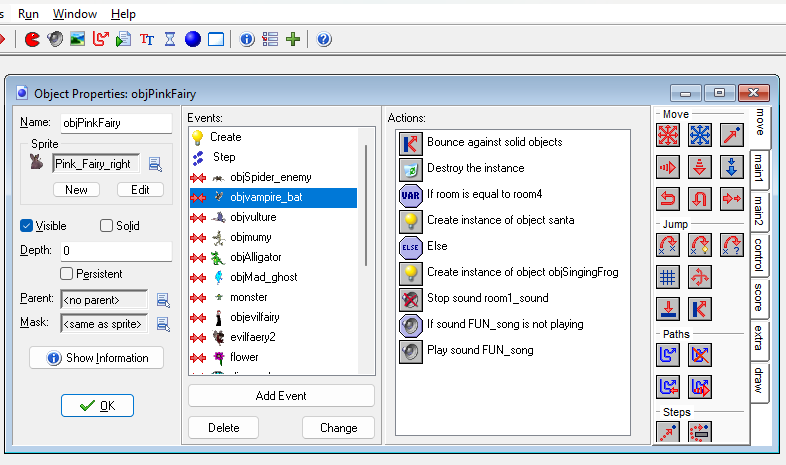Open the Mask sprite selection menu
The width and height of the screenshot is (786, 465).
click(163, 323)
